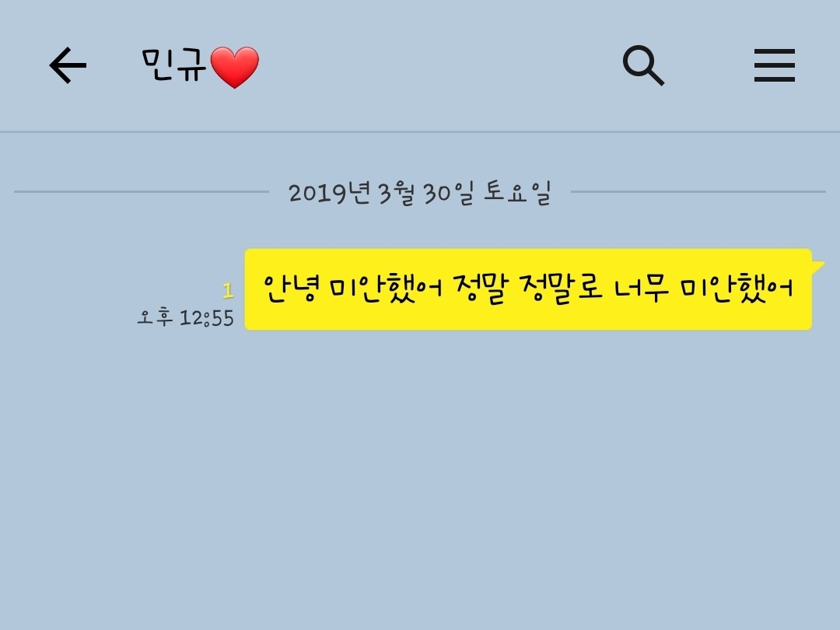
Task: Go back using the left arrow
Action: click(68, 65)
